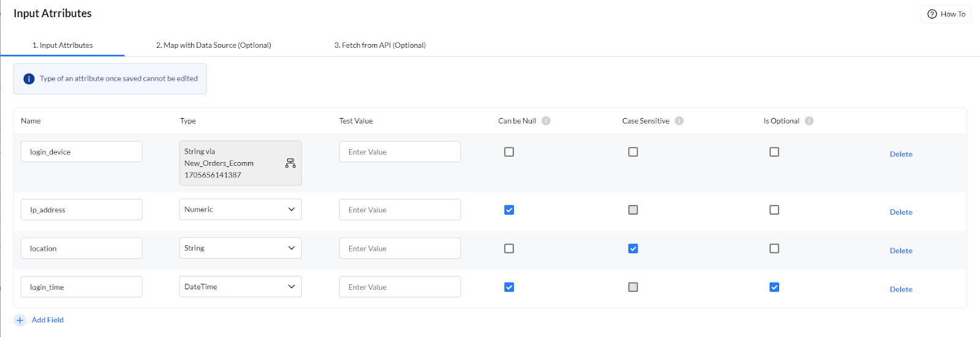Enable Can be Null for login_device

pos(509,152)
